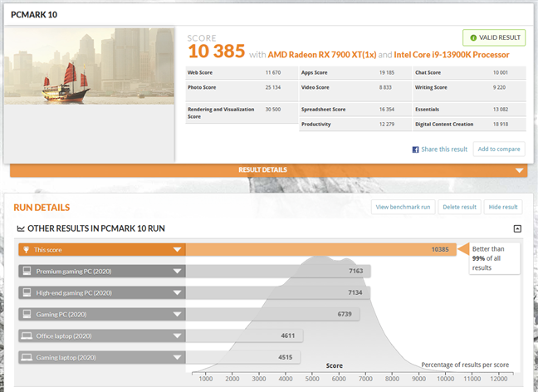Viewport: 538px width, 392px height.
Task: Click the Writing Score value 9 220
Action: 499,87
